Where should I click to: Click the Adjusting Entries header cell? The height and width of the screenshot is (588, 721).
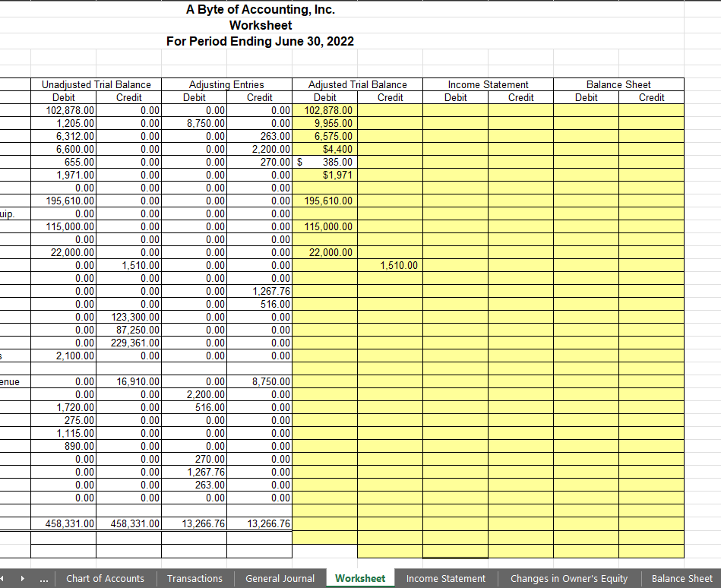point(226,84)
